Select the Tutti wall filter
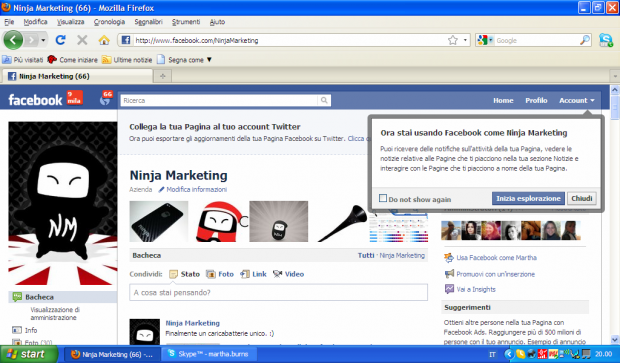 366,255
